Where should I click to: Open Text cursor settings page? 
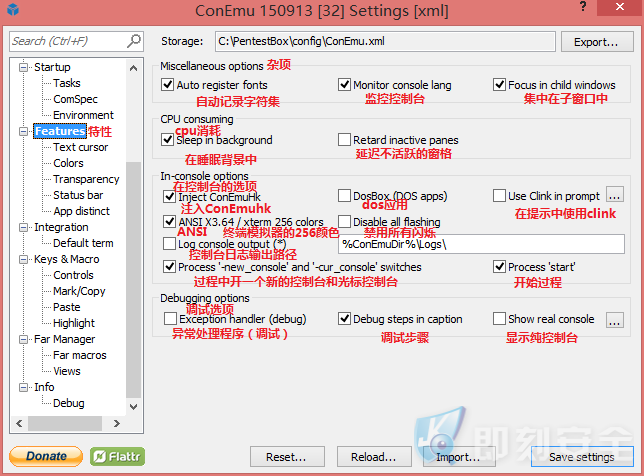pyautogui.click(x=81, y=147)
